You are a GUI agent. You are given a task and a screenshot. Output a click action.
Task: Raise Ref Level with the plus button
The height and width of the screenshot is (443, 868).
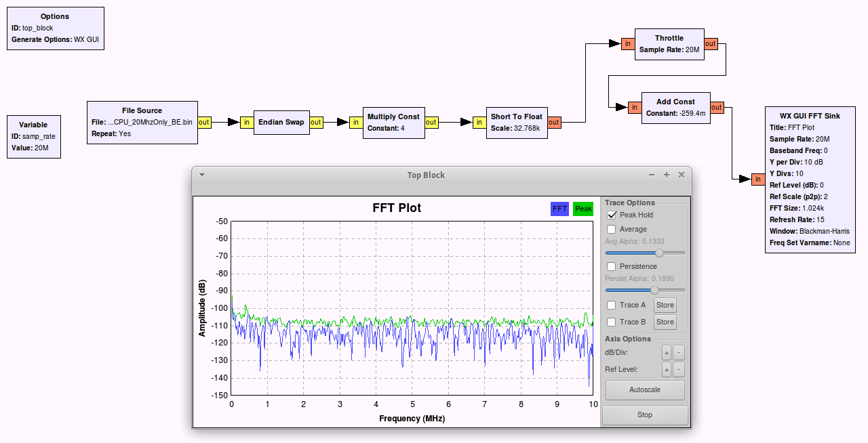pyautogui.click(x=667, y=369)
